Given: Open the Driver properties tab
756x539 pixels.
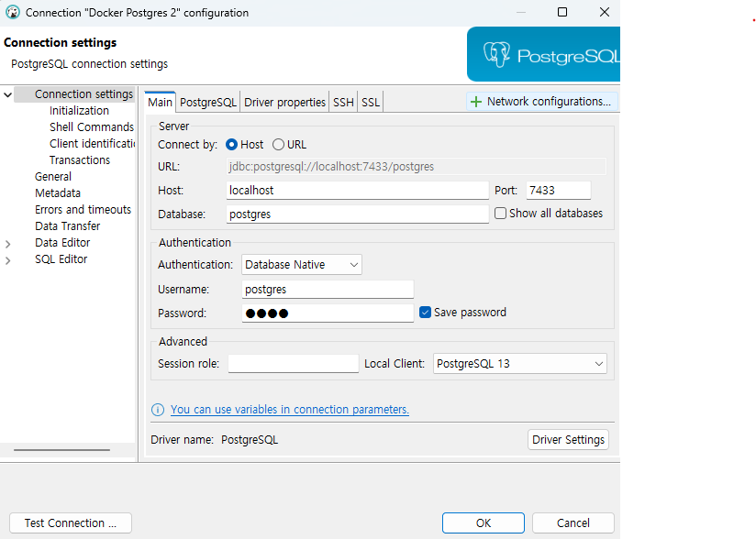Looking at the screenshot, I should click(x=284, y=102).
